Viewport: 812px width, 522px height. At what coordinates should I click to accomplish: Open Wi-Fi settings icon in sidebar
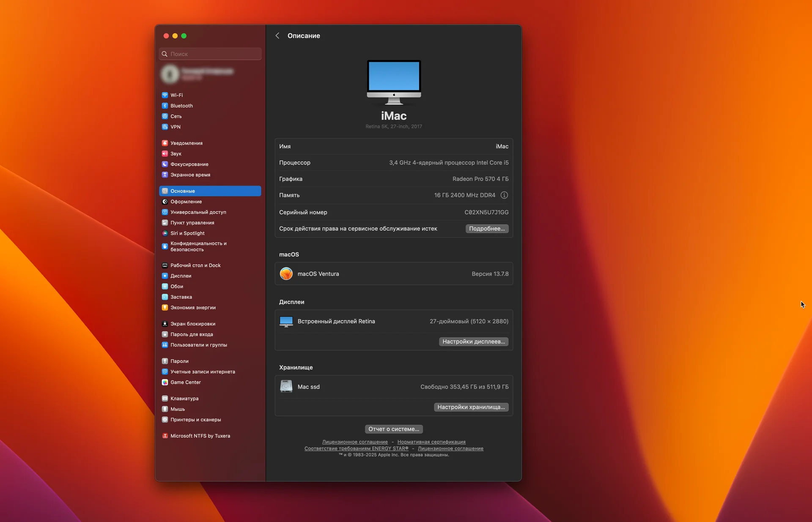tap(165, 95)
